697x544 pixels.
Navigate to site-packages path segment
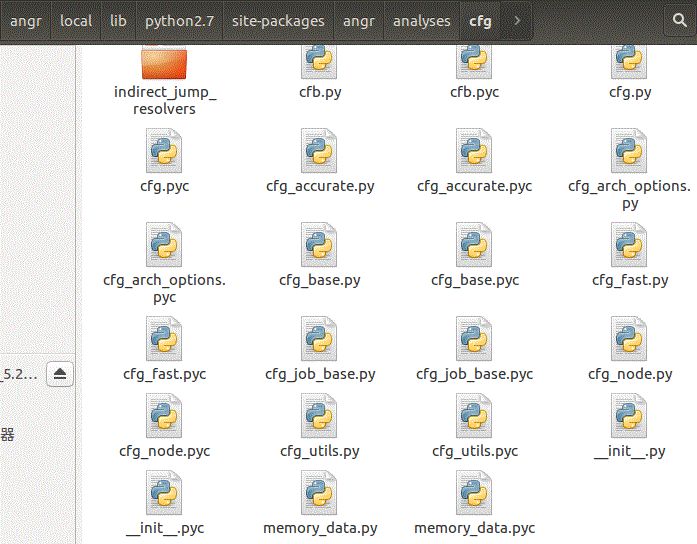tap(278, 20)
